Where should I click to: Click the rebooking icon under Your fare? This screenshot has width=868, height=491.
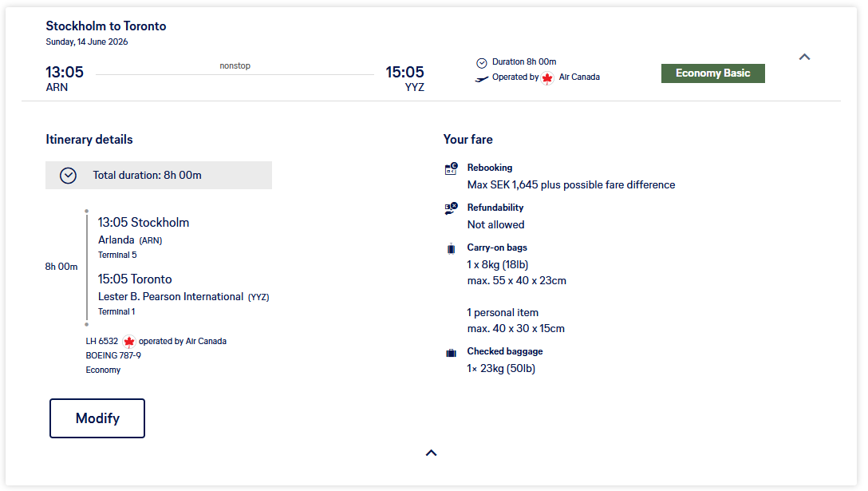pyautogui.click(x=451, y=168)
